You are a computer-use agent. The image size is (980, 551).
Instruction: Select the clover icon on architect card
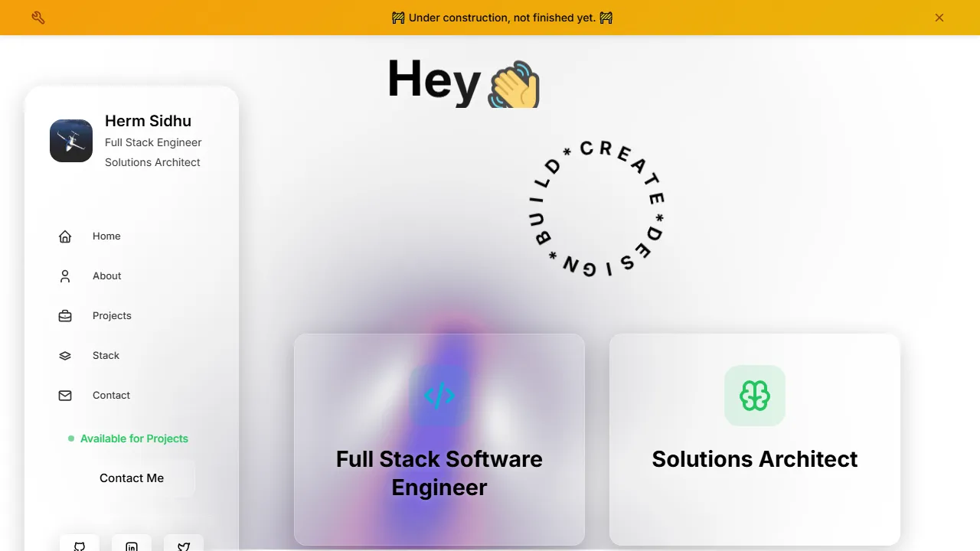coord(755,396)
